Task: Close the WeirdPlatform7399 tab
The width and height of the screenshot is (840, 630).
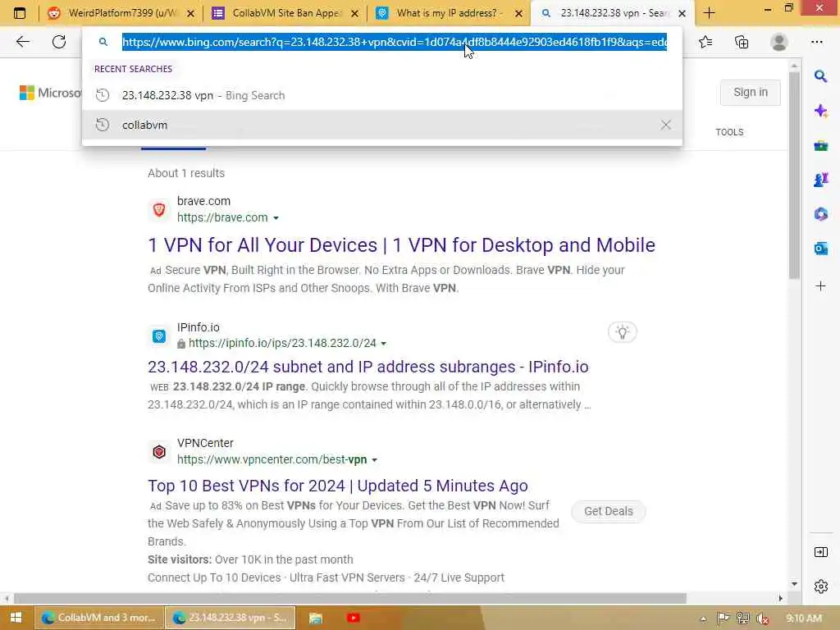Action: tap(190, 13)
